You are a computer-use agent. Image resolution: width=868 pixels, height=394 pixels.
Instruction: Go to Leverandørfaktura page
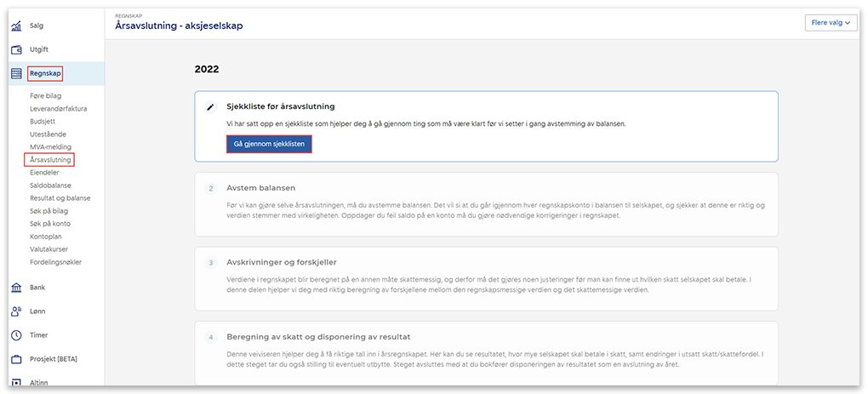point(58,109)
